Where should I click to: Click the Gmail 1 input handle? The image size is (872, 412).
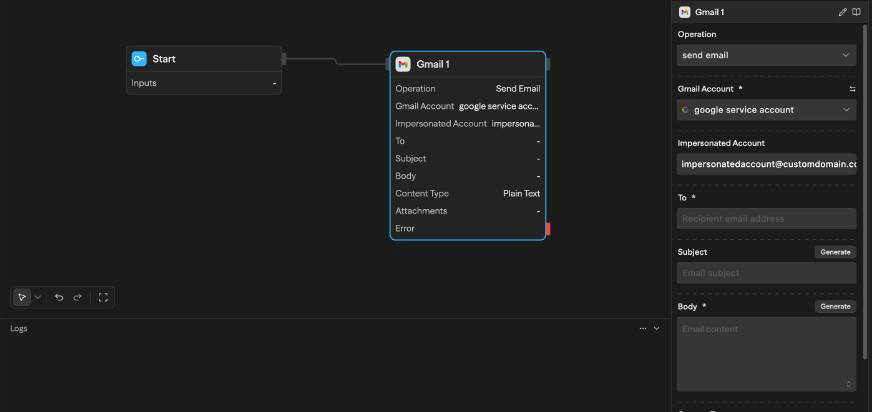(x=388, y=64)
